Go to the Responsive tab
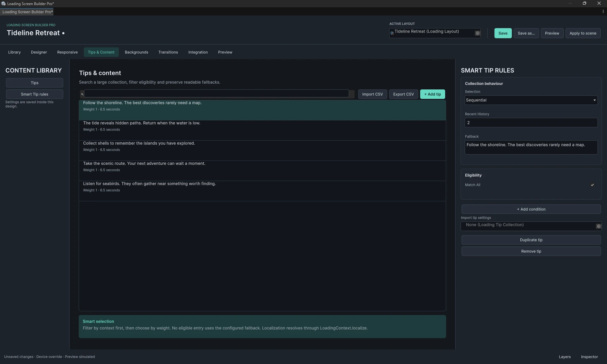 pyautogui.click(x=67, y=52)
